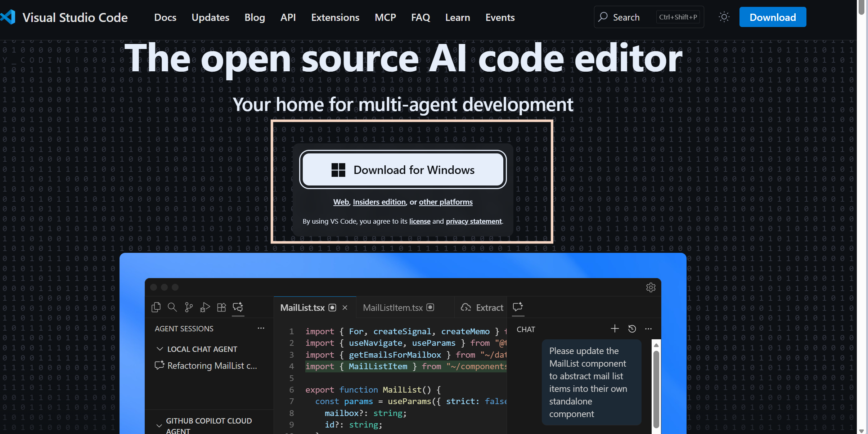
Task: Open the Docs menu item
Action: click(165, 17)
